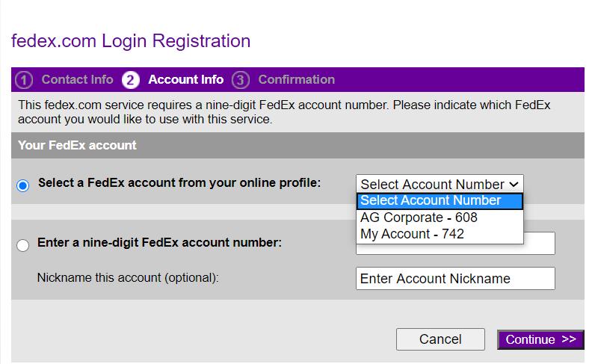Choose 'Select Account Number' highlighted option
595x364 pixels.
click(440, 200)
